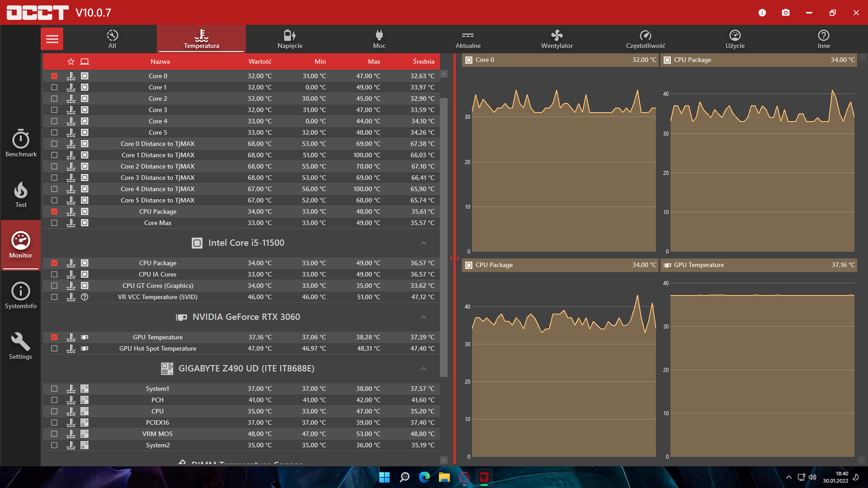Open the Benchmark section in sidebar
868x488 pixels.
21,144
